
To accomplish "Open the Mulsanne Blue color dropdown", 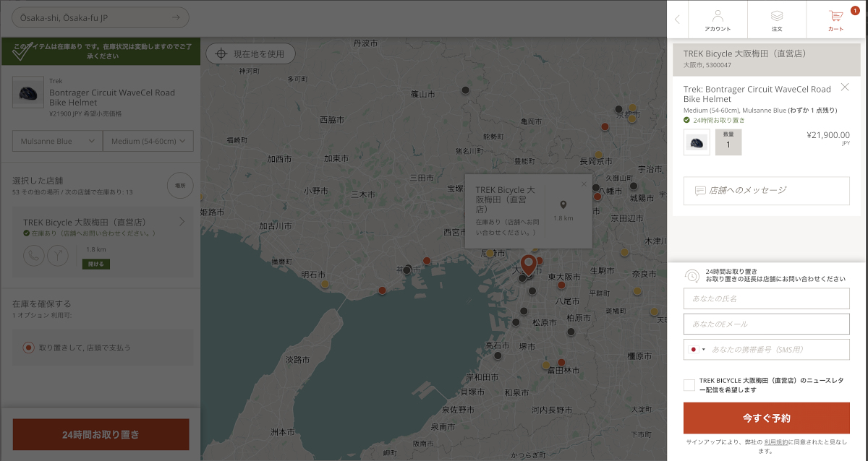I will click(57, 141).
